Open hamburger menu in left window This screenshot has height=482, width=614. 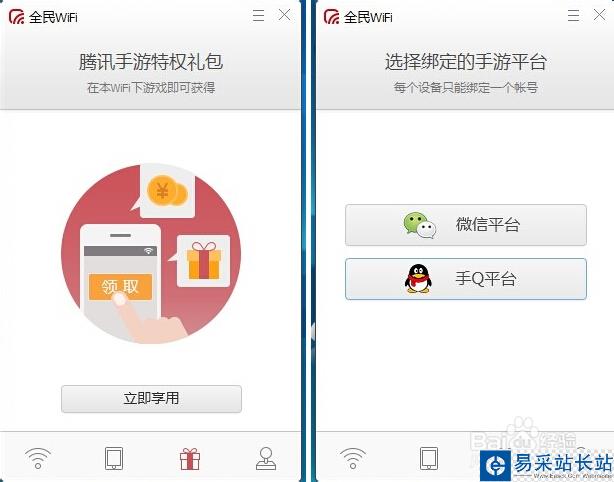click(258, 16)
